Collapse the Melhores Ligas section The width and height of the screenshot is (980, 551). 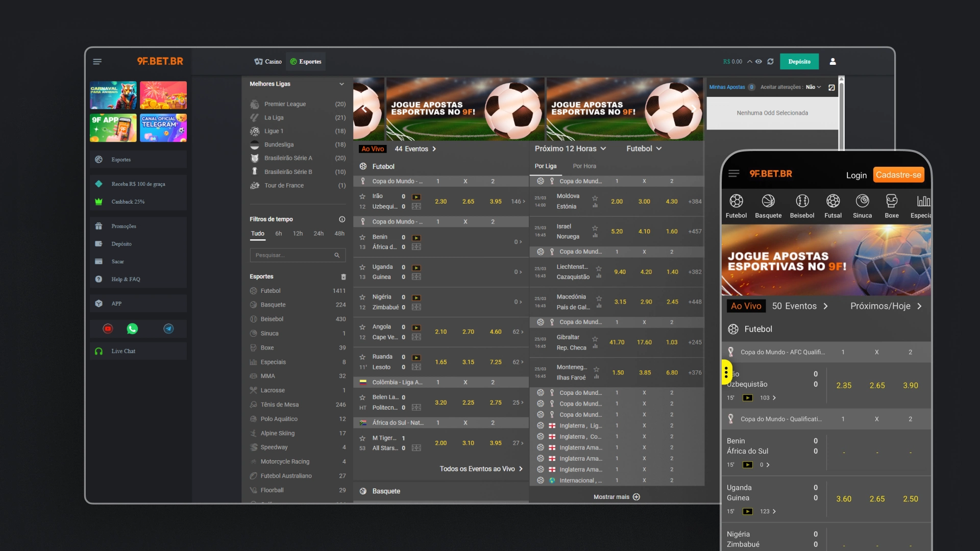coord(341,84)
